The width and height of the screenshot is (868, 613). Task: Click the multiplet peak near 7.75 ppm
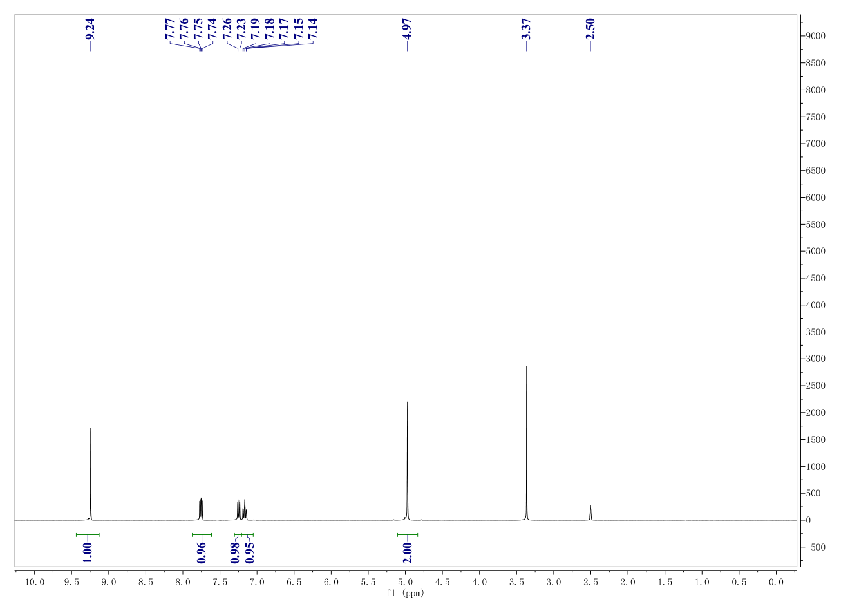(201, 509)
